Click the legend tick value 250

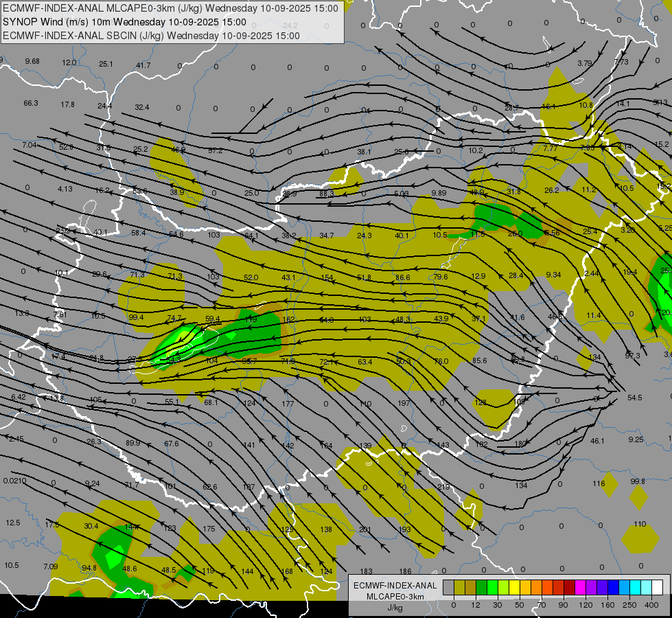click(629, 605)
